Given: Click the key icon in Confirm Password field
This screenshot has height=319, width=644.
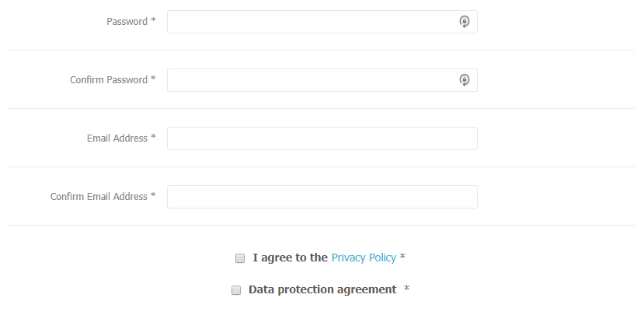Looking at the screenshot, I should tap(464, 80).
